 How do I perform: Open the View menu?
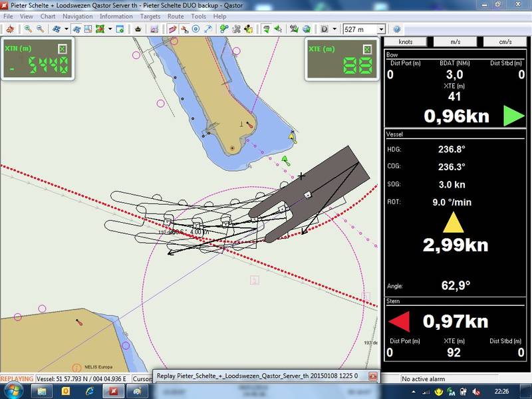[x=26, y=16]
